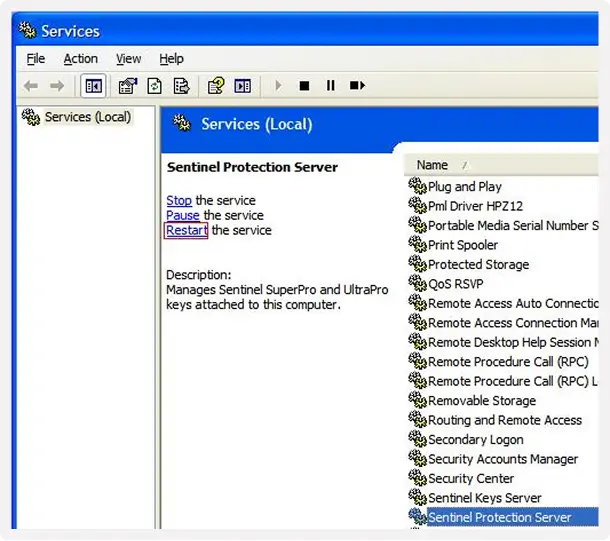The width and height of the screenshot is (610, 541).
Task: Click the highlighted Sentinel Protection Server row
Action: (512, 517)
